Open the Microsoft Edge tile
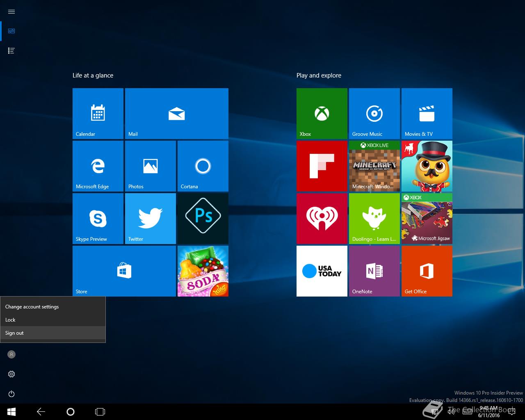 (x=98, y=166)
